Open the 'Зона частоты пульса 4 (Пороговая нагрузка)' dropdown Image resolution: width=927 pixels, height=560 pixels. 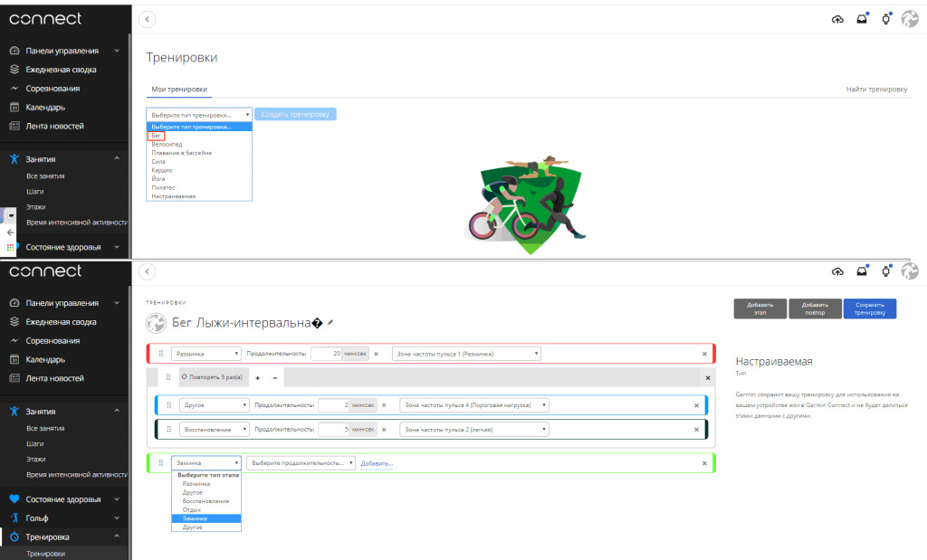point(474,405)
